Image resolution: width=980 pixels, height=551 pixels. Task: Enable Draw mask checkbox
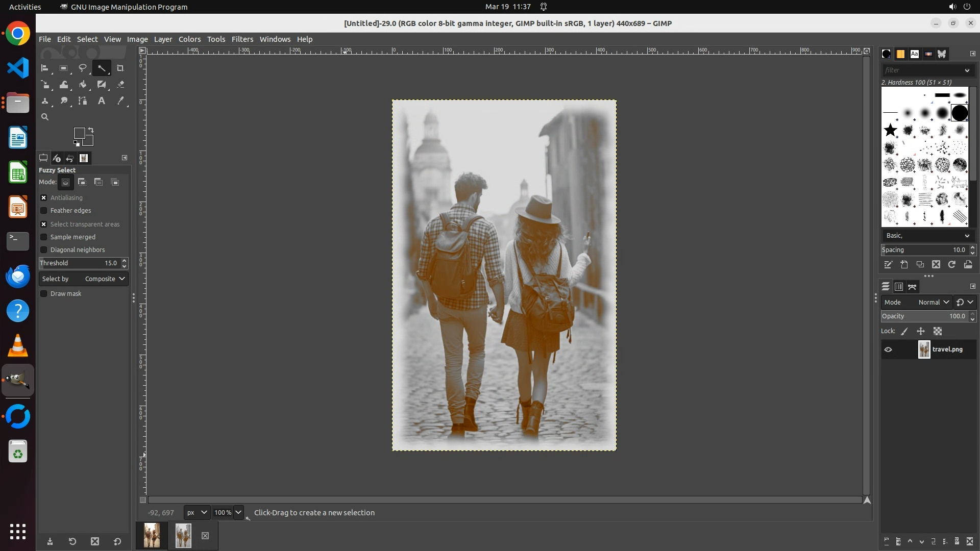[x=44, y=294]
